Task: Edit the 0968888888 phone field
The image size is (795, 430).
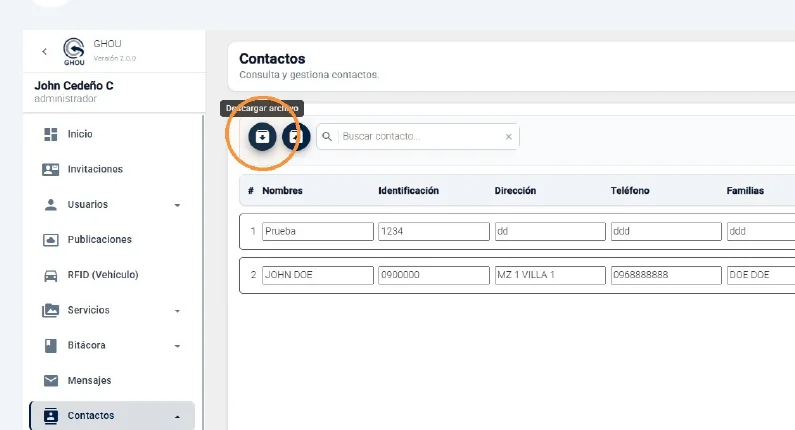Action: tap(666, 275)
